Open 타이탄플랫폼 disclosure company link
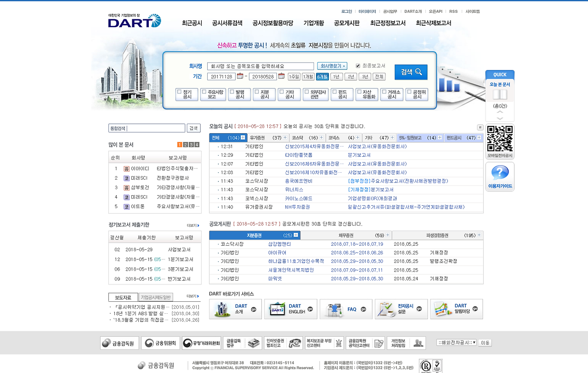This screenshot has height=373, width=588. coord(299,155)
